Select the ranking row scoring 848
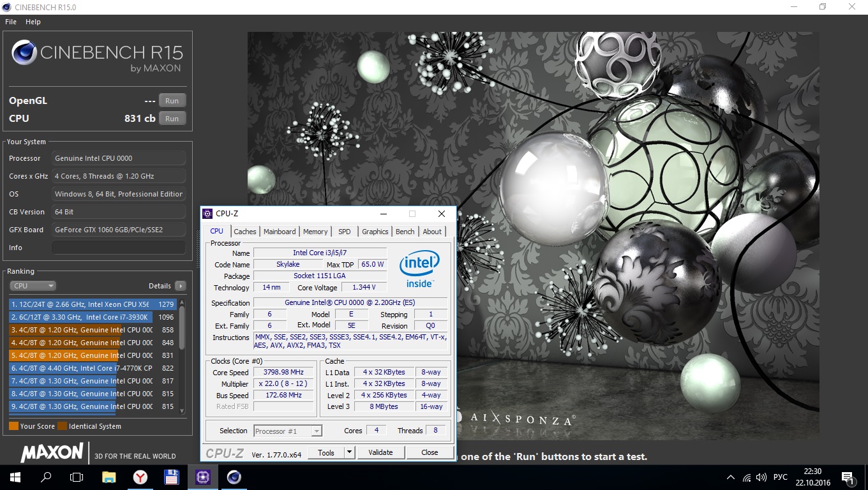 [x=93, y=343]
